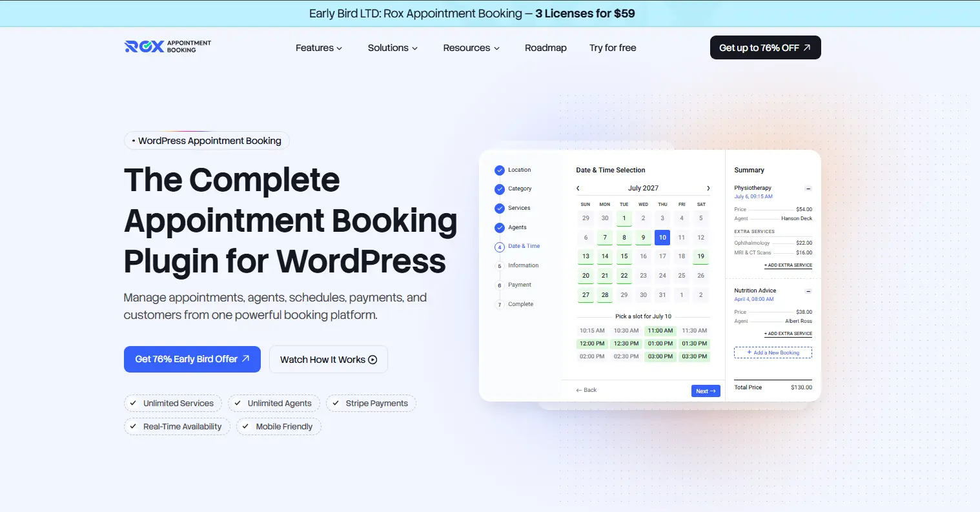980x512 pixels.
Task: Click the agent name Albert Ross
Action: tap(799, 322)
